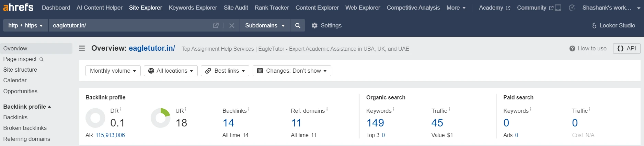Image resolution: width=644 pixels, height=146 pixels.
Task: Open Broken backlinks report
Action: click(x=25, y=128)
